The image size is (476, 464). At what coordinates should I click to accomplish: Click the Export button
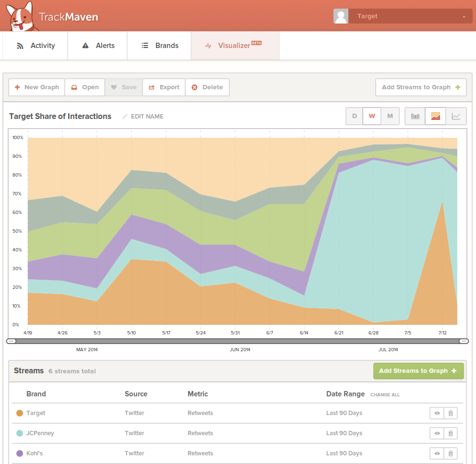[164, 87]
